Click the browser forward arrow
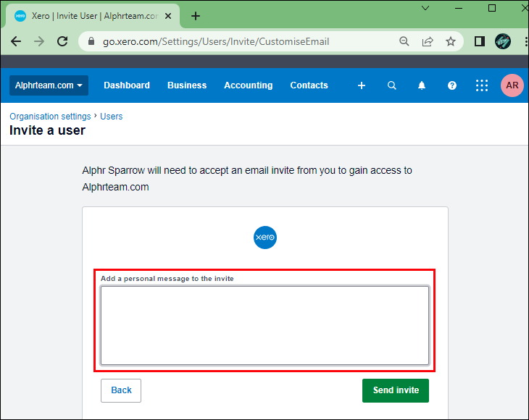529x420 pixels. 39,41
